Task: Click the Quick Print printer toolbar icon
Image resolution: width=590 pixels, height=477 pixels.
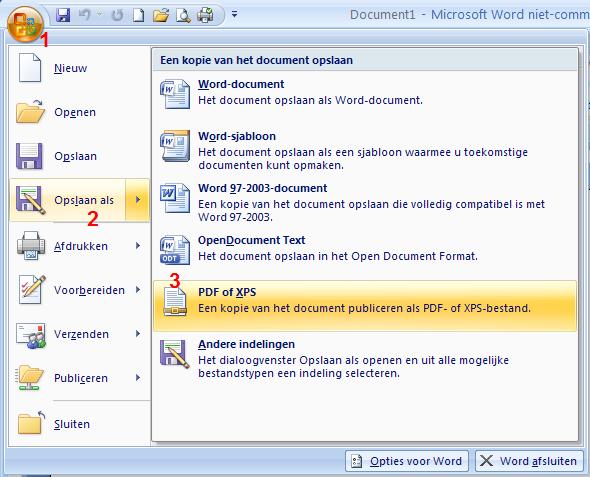Action: pos(205,15)
